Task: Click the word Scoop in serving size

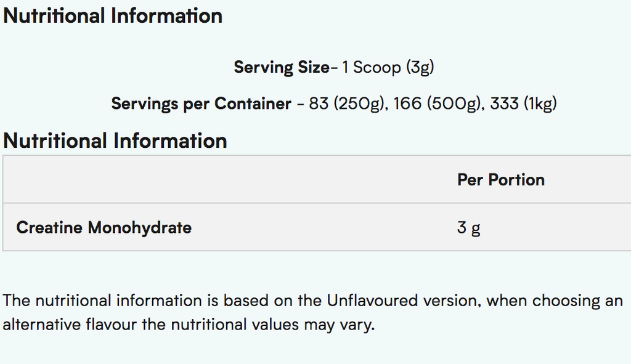Action: click(377, 67)
